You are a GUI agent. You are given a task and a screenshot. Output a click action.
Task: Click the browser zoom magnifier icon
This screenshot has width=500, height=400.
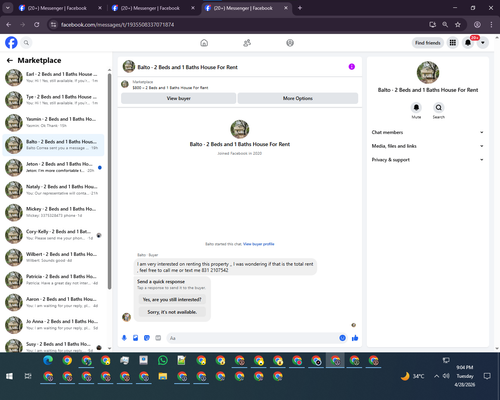445,25
